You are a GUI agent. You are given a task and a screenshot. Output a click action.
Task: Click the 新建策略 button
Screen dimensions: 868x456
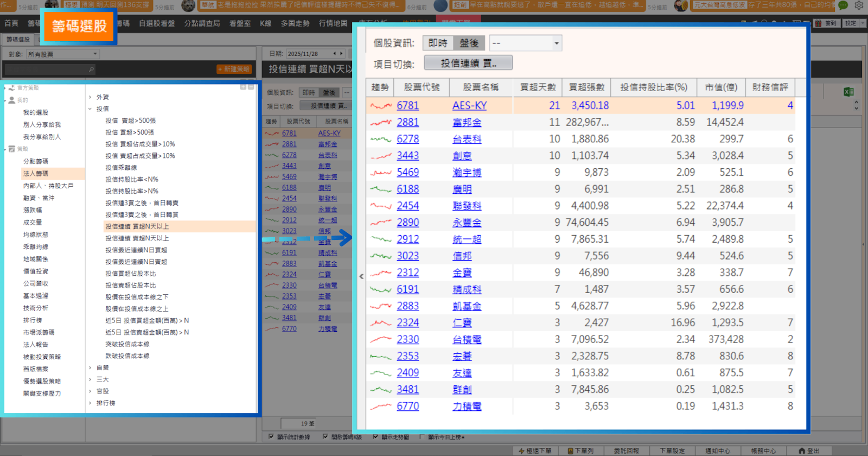pos(234,69)
